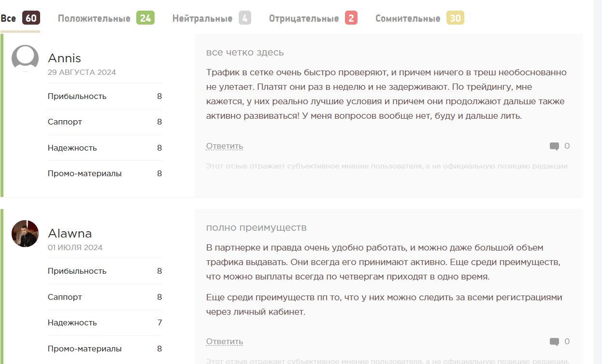Select the date 29 АВГУСТА 2024
602x364 pixels.
pos(82,72)
